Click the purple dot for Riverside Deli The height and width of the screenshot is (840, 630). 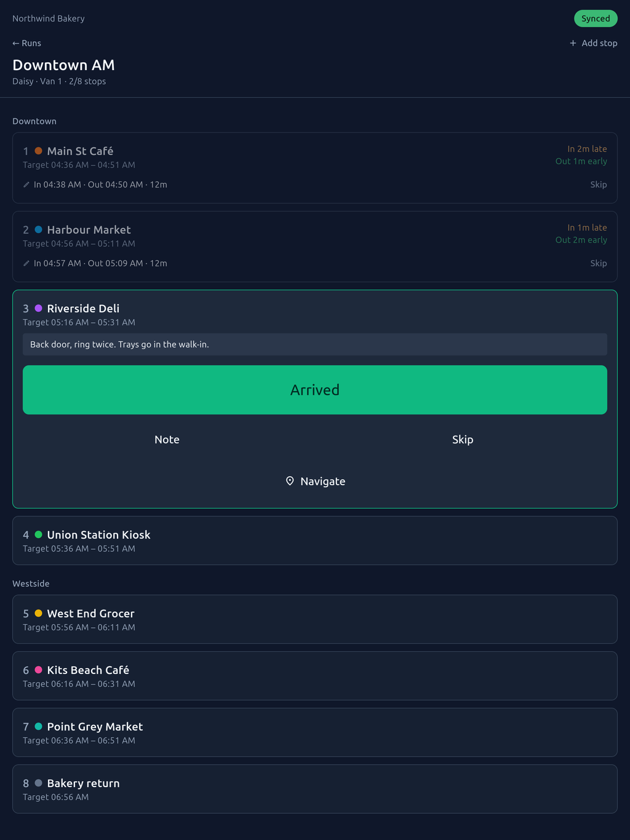point(38,308)
